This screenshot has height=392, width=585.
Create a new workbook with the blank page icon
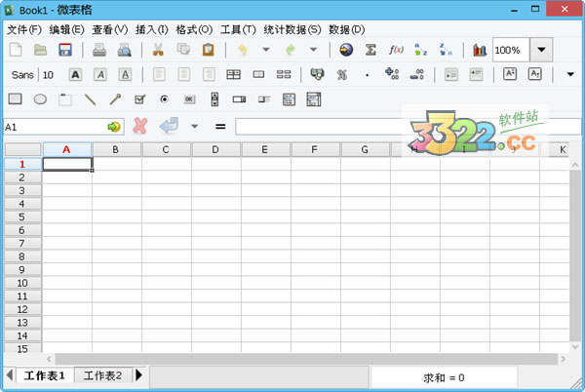point(16,50)
